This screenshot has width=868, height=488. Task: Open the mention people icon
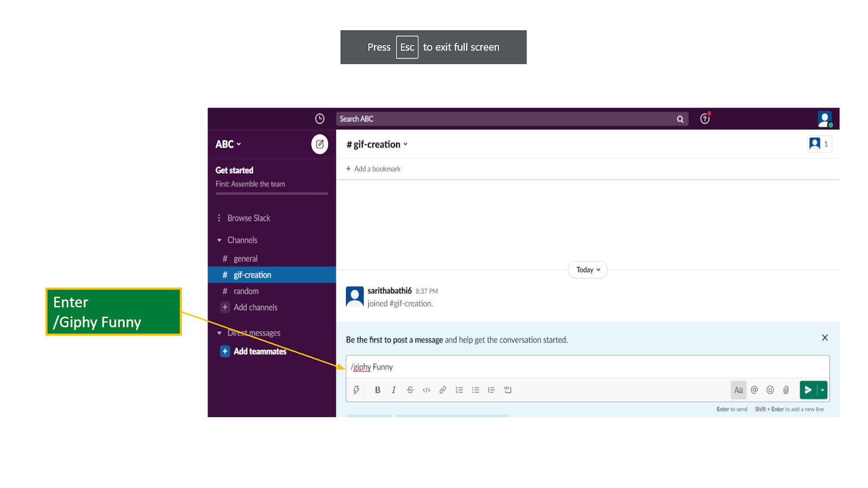coord(754,389)
